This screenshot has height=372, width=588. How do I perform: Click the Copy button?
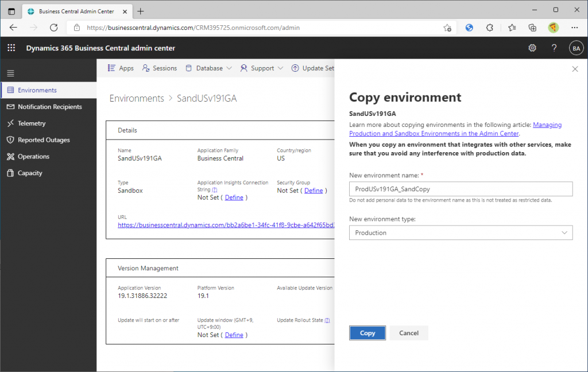(367, 333)
